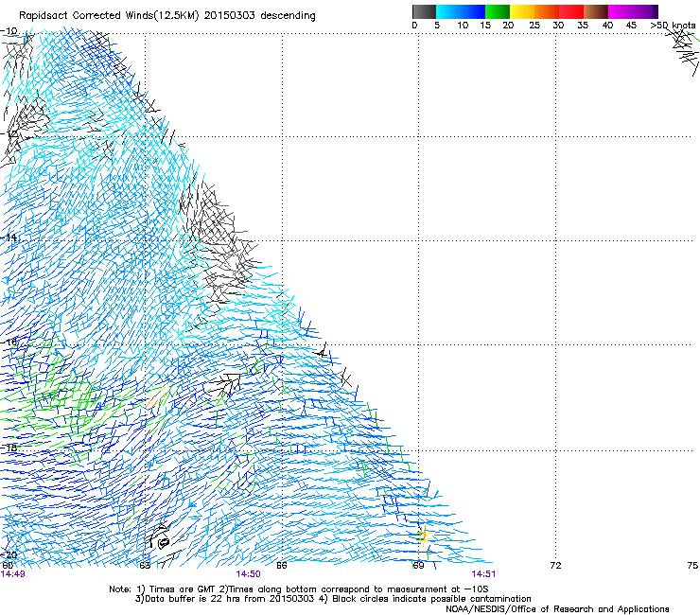Click the '-18' latitude axis label
Screen dimensions: 700x615
tap(9, 448)
